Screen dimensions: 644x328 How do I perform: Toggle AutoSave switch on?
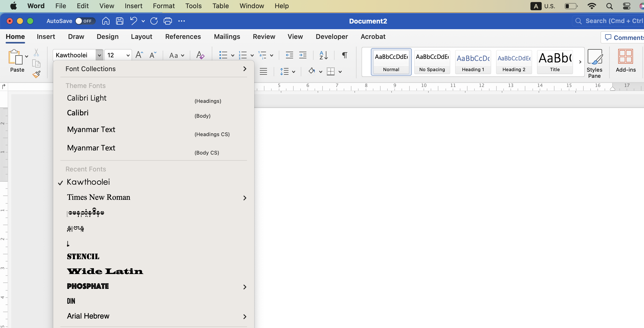coord(85,21)
